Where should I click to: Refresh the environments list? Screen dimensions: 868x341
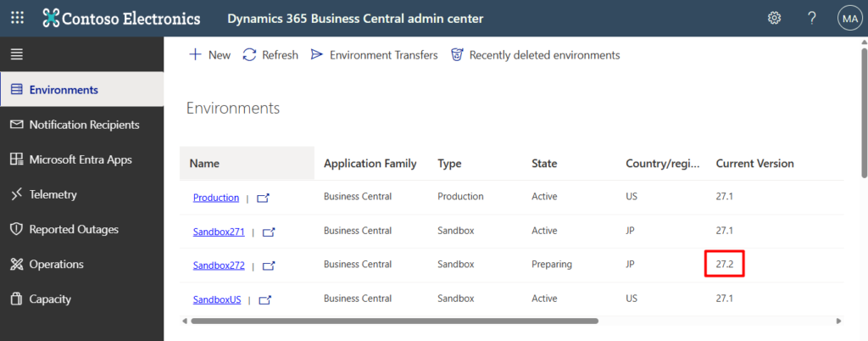click(270, 55)
